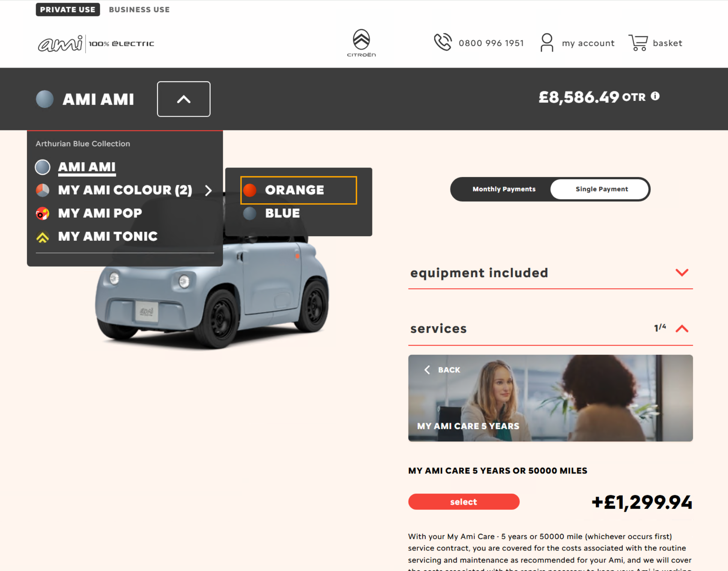Select Private Use mode
The height and width of the screenshot is (571, 728).
coord(68,10)
